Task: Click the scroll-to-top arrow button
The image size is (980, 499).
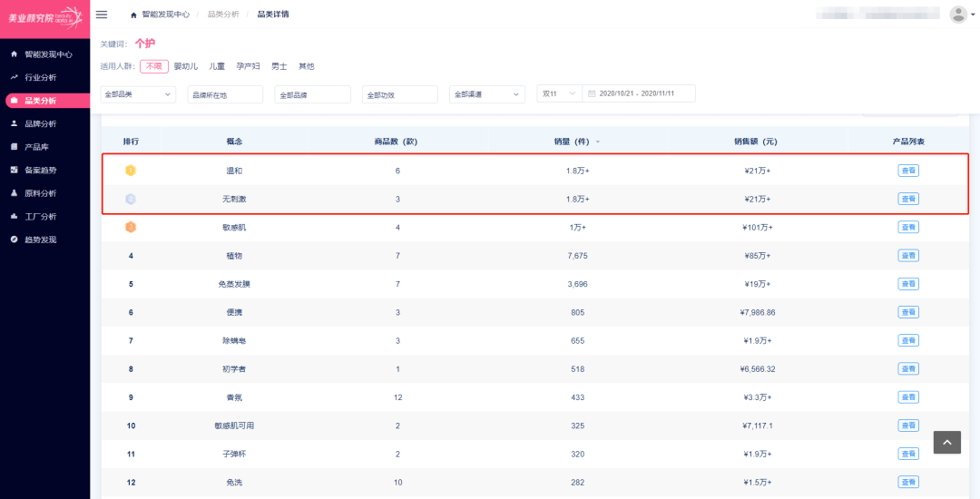Action: 946,442
